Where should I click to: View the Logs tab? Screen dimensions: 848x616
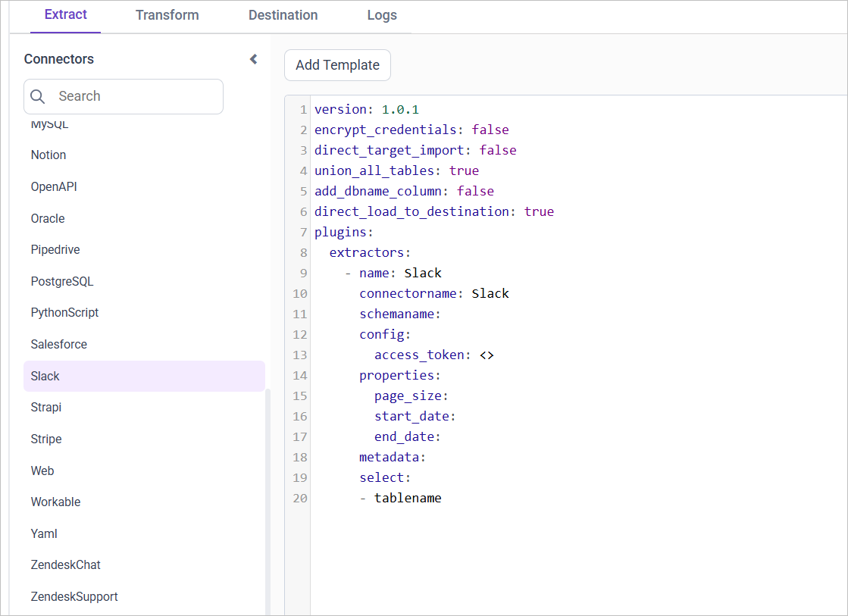click(381, 14)
